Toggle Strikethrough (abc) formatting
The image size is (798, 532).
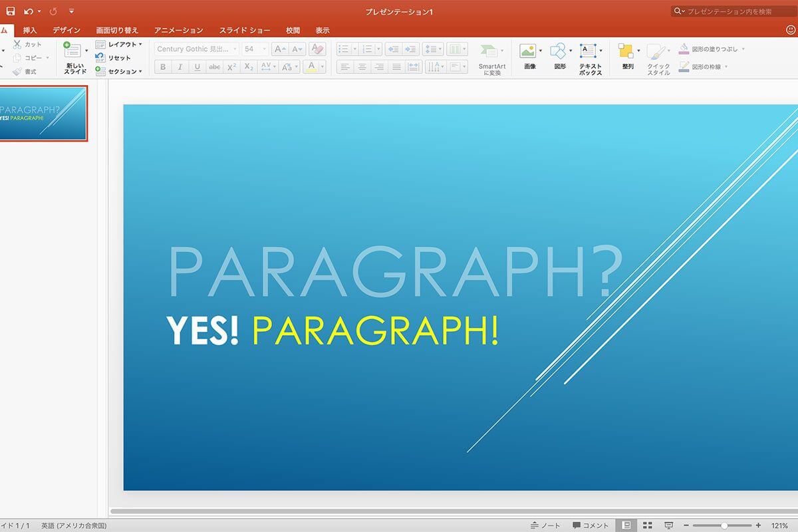(214, 67)
